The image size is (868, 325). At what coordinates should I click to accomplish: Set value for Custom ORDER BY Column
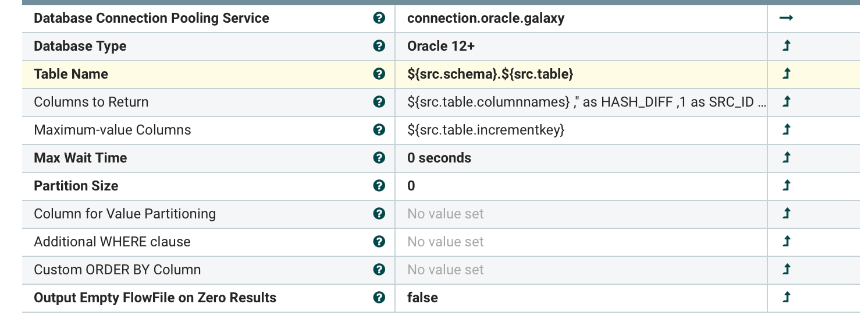[581, 270]
